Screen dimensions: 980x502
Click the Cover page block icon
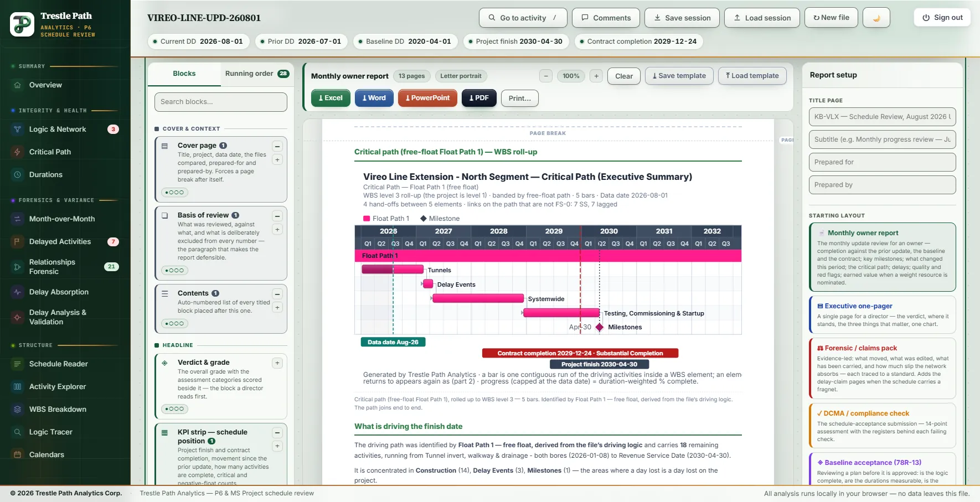point(164,146)
